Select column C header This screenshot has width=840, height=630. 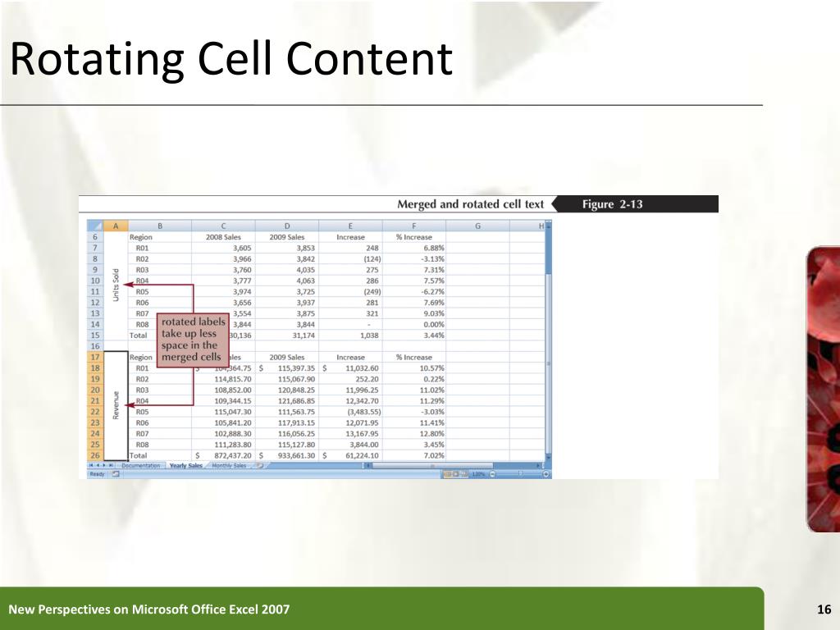coord(223,226)
